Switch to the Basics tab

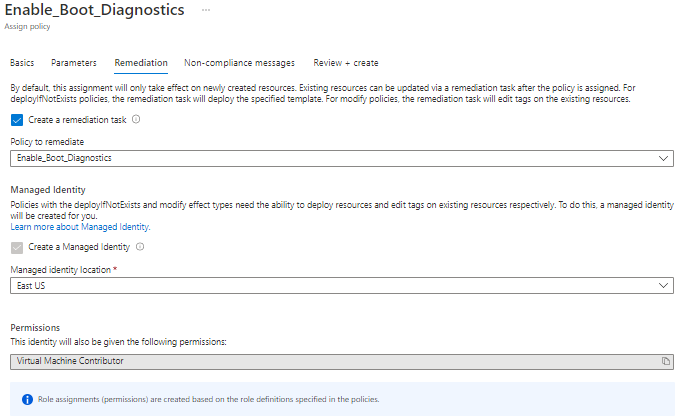pos(22,63)
